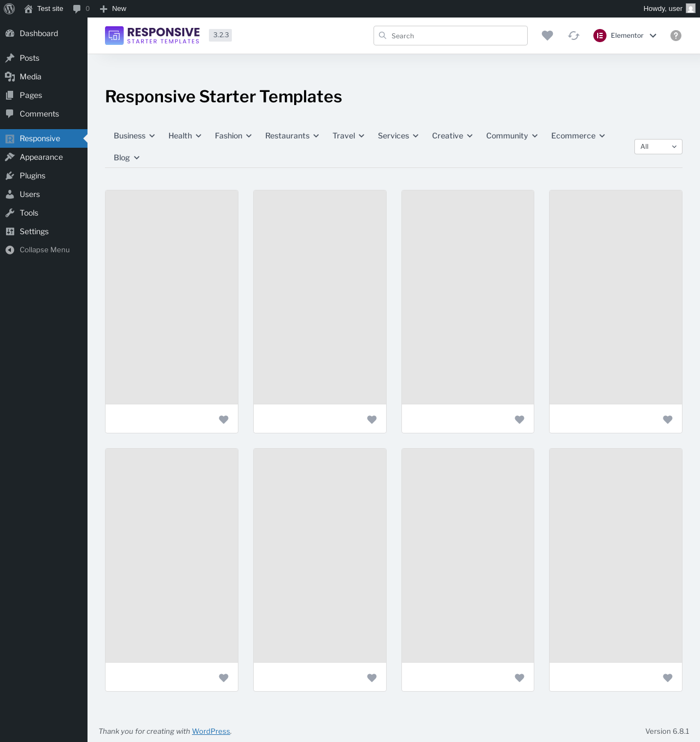Image resolution: width=700 pixels, height=742 pixels.
Task: Expand the Ecommerce category menu
Action: click(x=577, y=136)
